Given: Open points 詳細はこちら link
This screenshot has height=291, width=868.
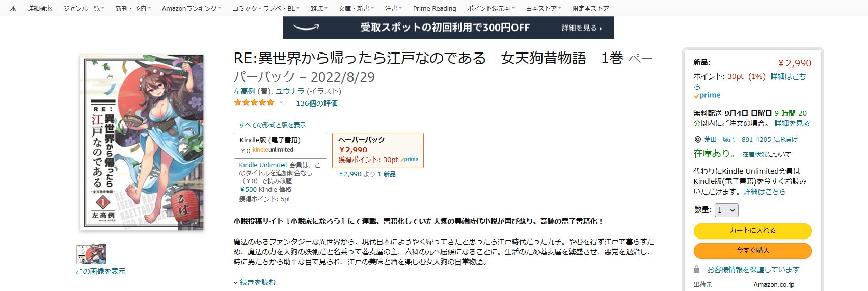Looking at the screenshot, I should (750, 81).
